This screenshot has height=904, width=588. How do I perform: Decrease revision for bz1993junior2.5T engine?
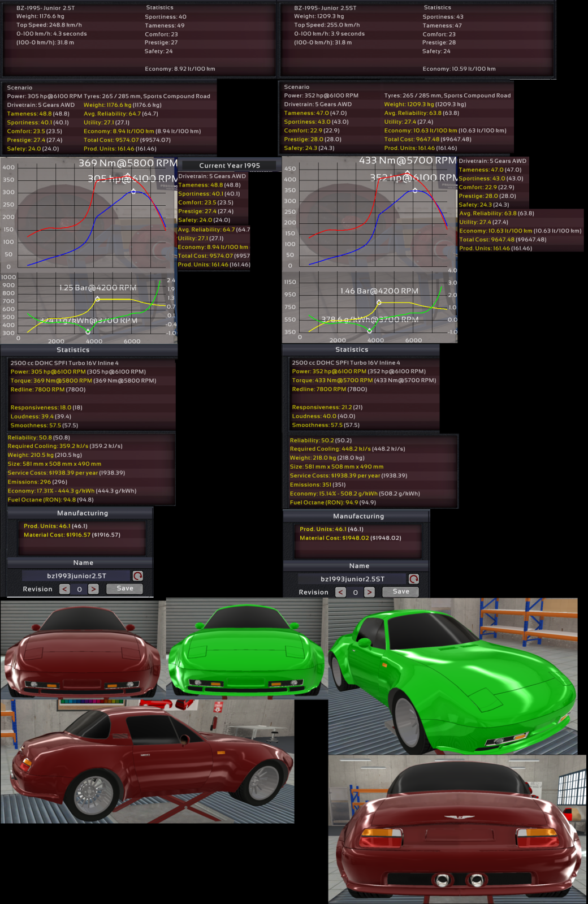tap(65, 589)
